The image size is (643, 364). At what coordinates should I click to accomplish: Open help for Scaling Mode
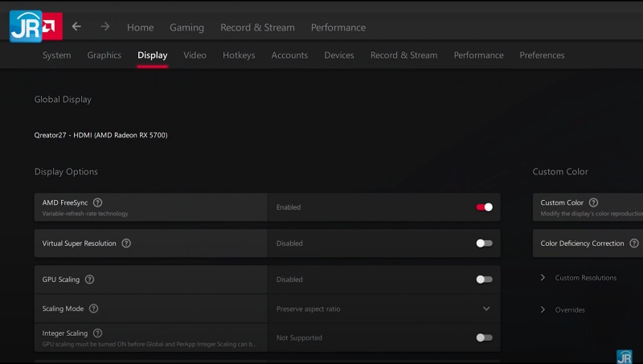(93, 309)
